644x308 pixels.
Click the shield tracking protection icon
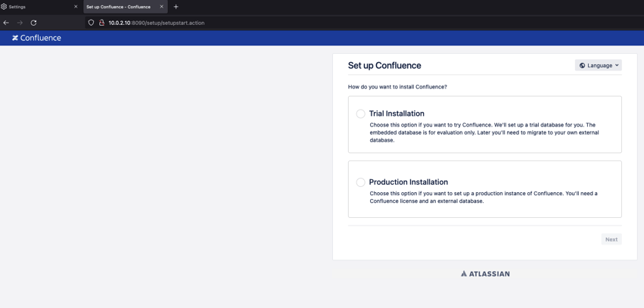(91, 23)
